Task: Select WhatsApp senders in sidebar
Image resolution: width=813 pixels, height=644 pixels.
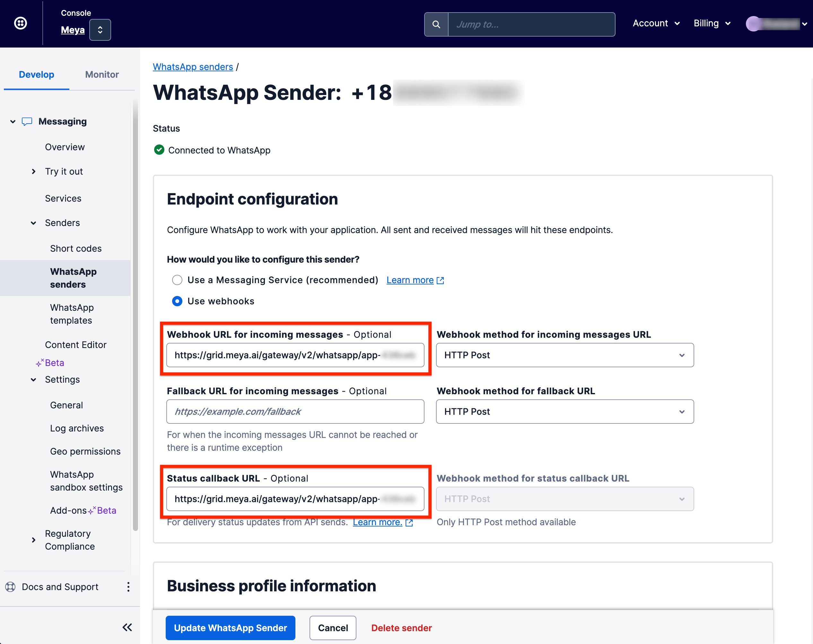Action: pos(66,278)
